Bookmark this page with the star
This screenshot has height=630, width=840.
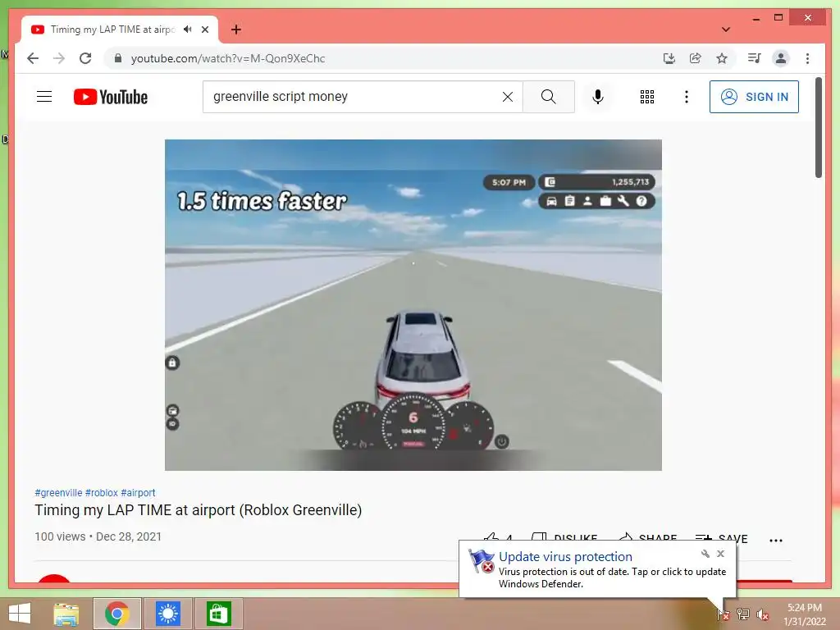coord(722,58)
